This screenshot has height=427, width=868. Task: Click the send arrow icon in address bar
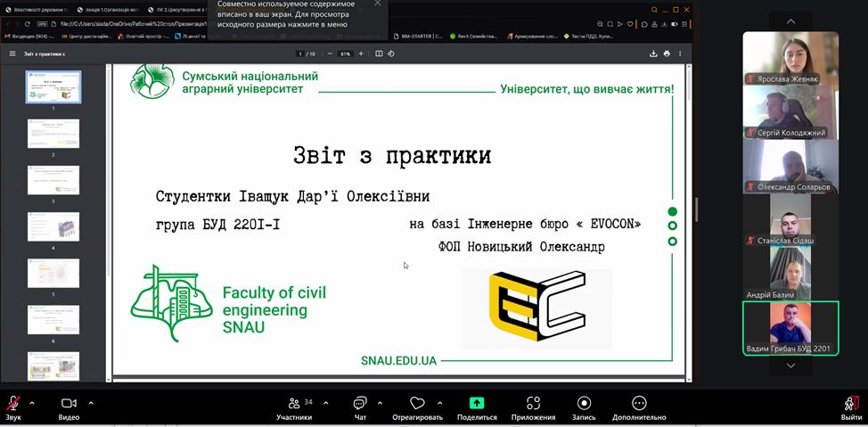click(x=620, y=24)
